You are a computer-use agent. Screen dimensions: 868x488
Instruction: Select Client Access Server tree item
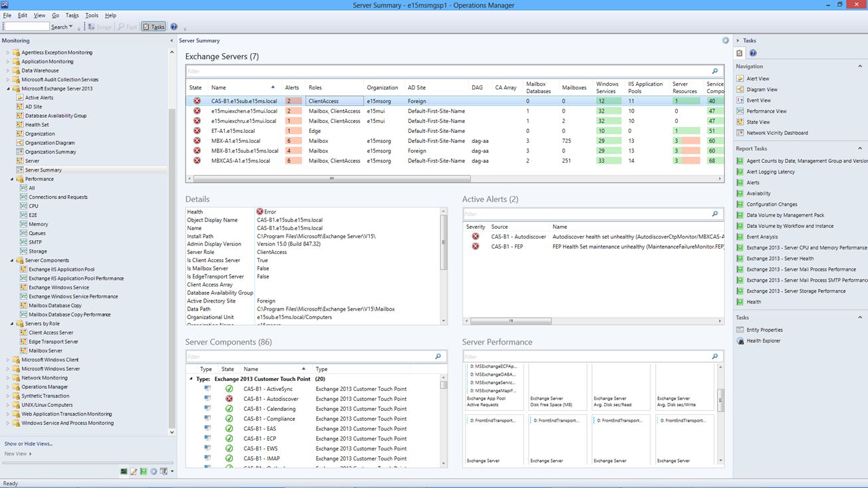51,332
